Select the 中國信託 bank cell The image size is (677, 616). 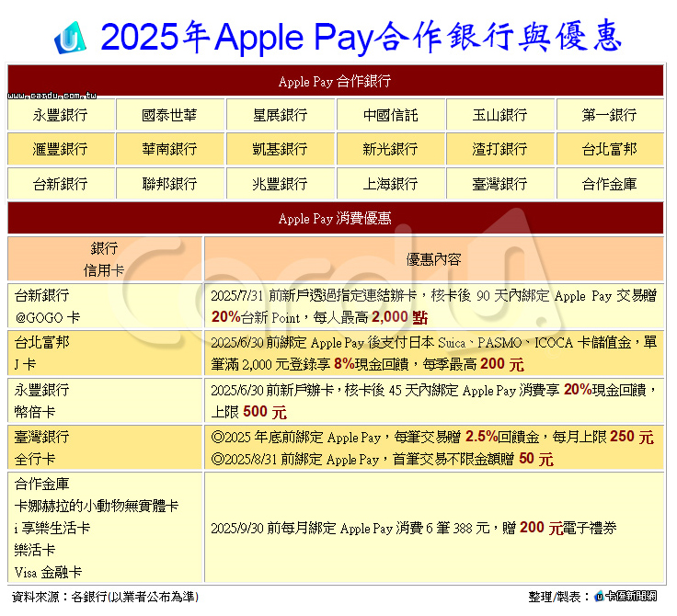click(x=391, y=115)
